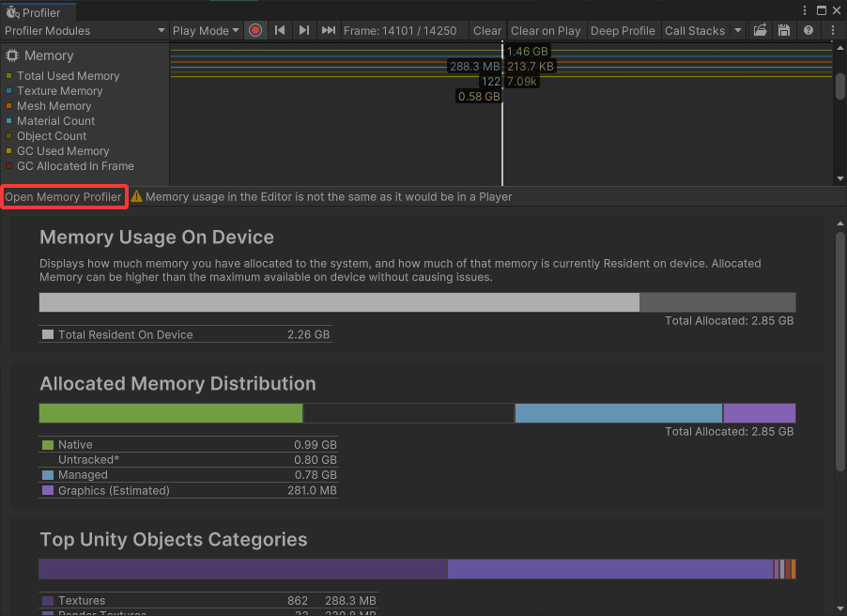Image resolution: width=847 pixels, height=616 pixels.
Task: Toggle Total Used Memory color swatch
Action: click(x=9, y=76)
